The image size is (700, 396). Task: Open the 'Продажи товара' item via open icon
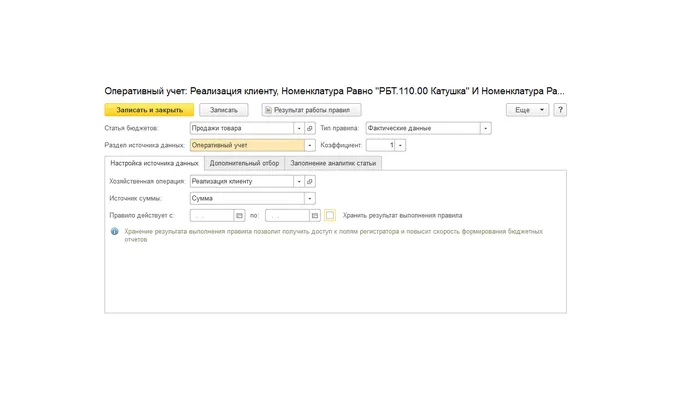click(x=310, y=128)
